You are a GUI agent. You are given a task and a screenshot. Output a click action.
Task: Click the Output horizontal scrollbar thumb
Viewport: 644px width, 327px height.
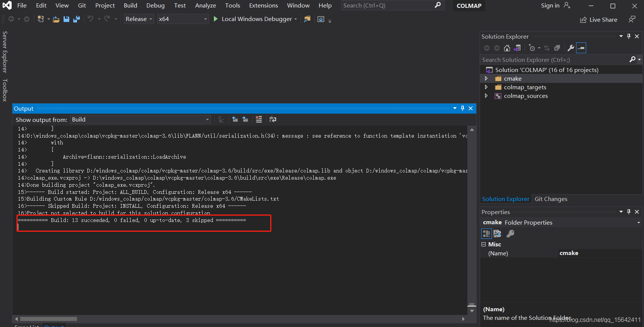[x=48, y=319]
